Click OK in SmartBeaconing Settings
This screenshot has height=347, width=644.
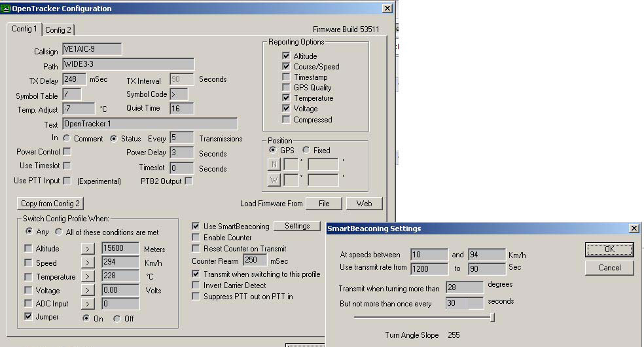coord(609,249)
